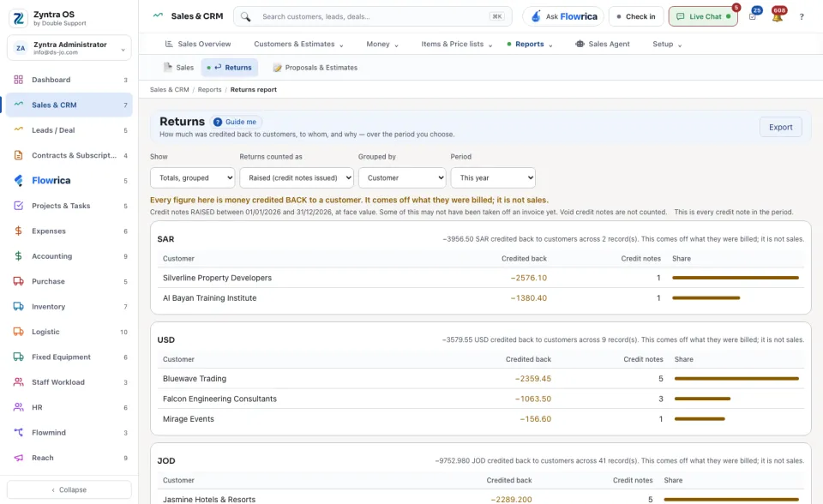
Task: Open the Grouped by Customer dropdown
Action: 402,178
